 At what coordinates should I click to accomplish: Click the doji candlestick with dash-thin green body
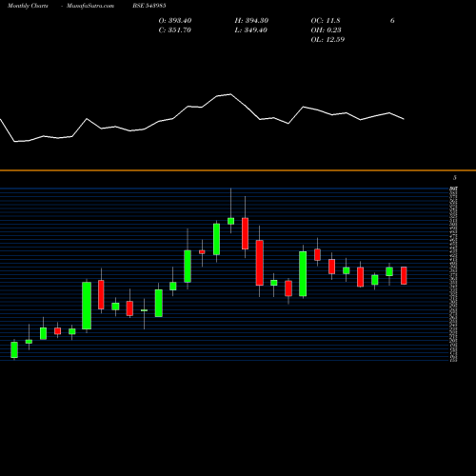point(144,310)
